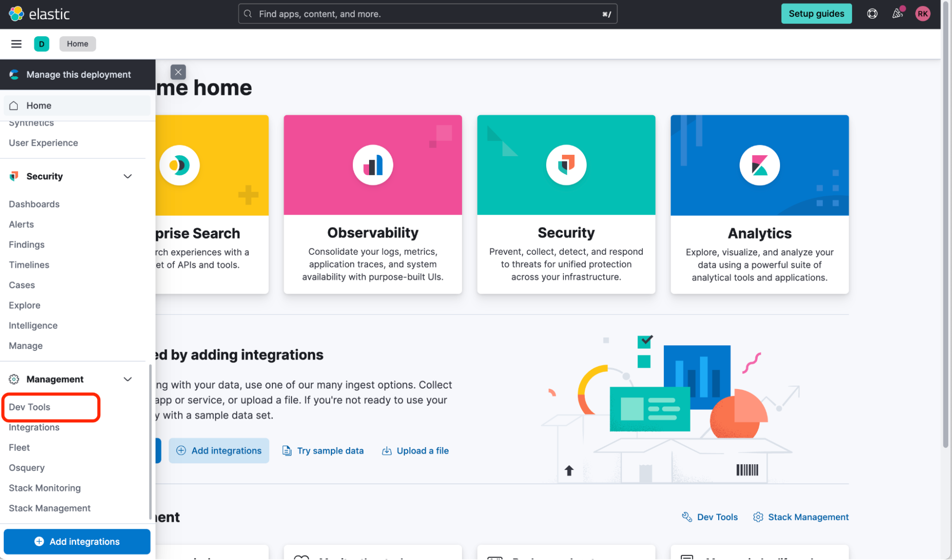The width and height of the screenshot is (952, 560).
Task: Open Dev Tools in sidebar
Action: [30, 407]
